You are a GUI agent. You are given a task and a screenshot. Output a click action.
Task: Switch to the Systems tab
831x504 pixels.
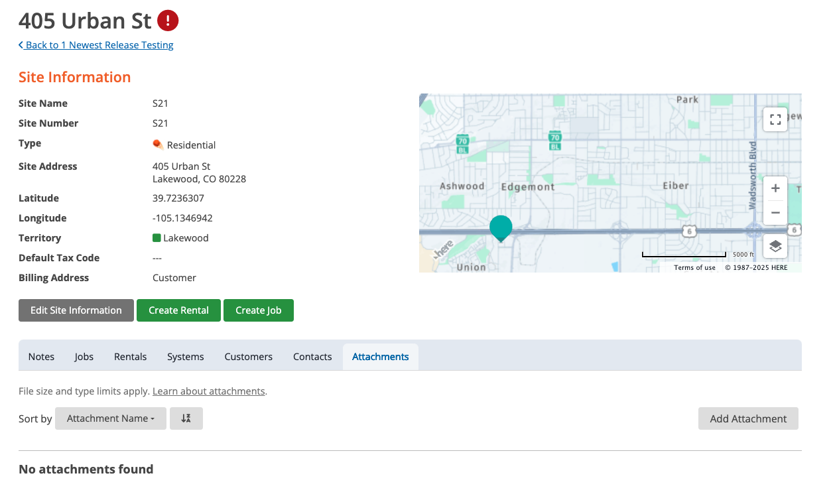[186, 357]
